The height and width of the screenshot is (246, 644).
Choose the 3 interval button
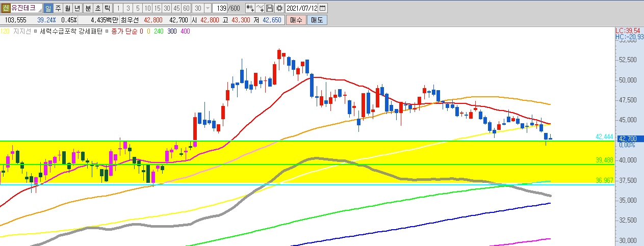(x=128, y=8)
